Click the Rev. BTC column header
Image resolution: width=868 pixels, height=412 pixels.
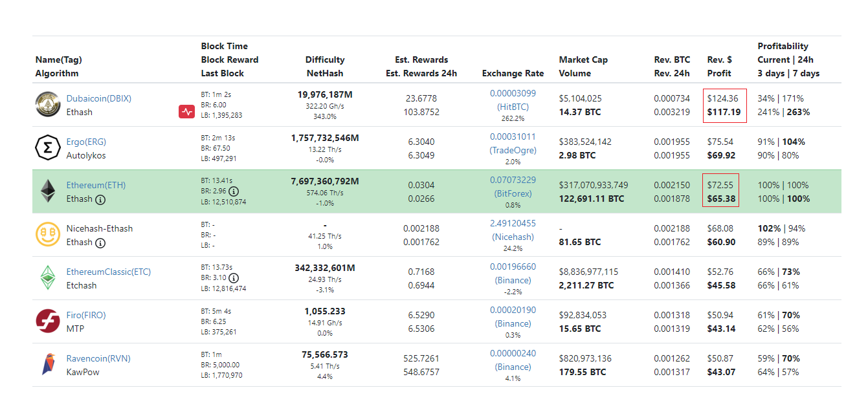tap(672, 60)
